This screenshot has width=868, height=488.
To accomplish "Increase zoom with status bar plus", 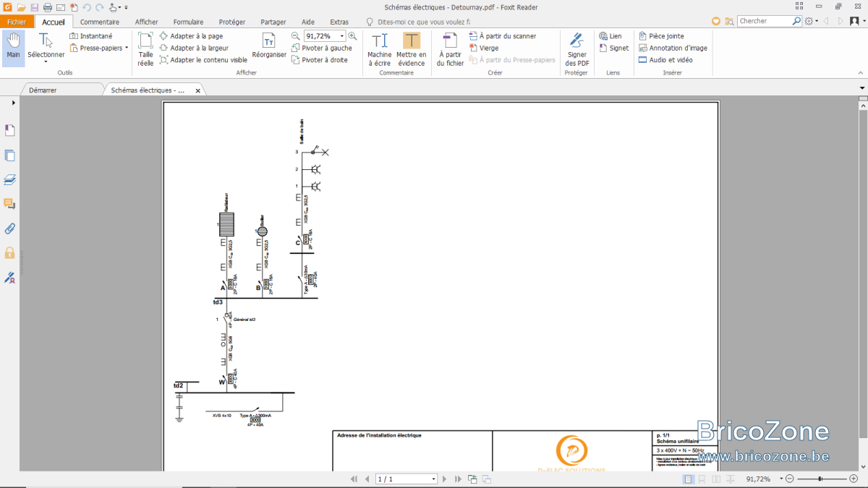I will pyautogui.click(x=852, y=479).
